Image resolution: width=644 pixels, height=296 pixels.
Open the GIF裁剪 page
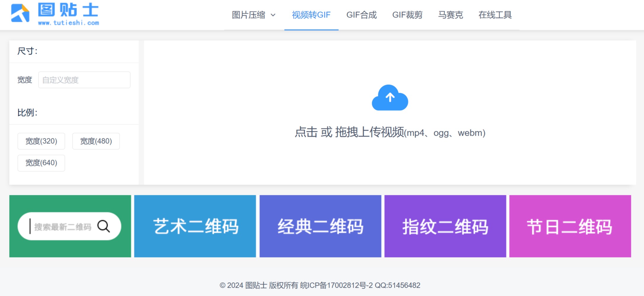coord(407,15)
